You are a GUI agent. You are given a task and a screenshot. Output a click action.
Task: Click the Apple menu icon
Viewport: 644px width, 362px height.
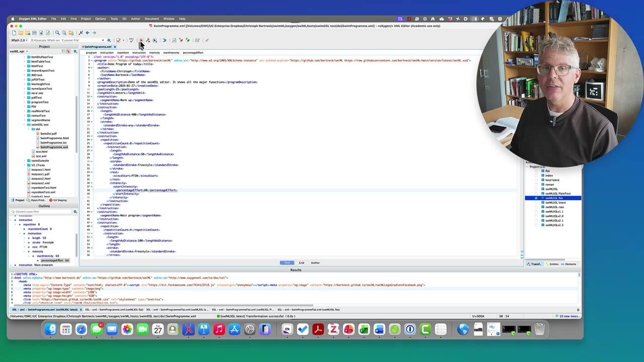tap(13, 19)
